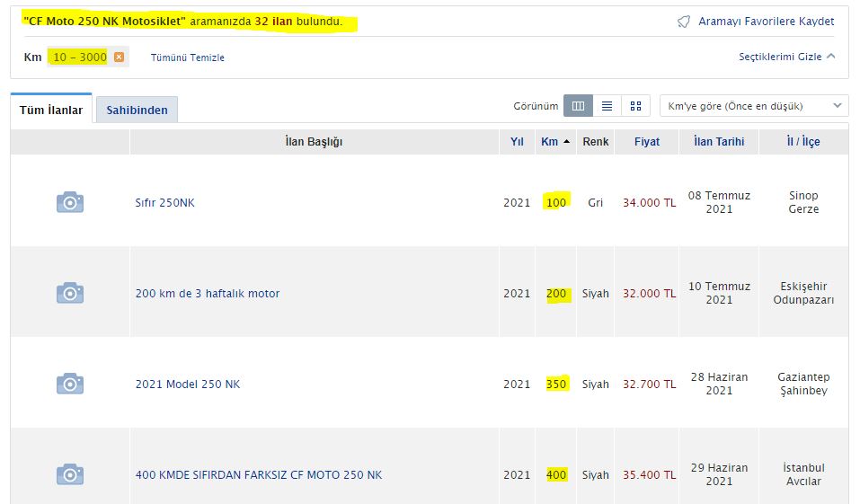Screen dimensions: 860x504
Task: Open the 200 km de 3 haftalık motor listing
Action: coord(208,294)
